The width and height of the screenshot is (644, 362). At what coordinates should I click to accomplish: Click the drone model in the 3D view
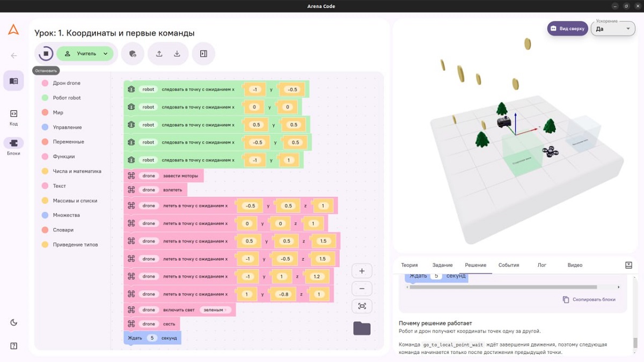pyautogui.click(x=551, y=152)
